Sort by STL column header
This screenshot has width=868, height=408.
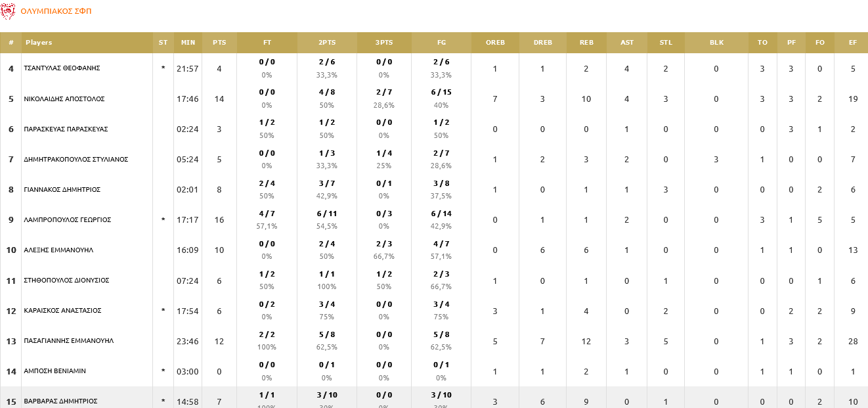[x=666, y=43]
